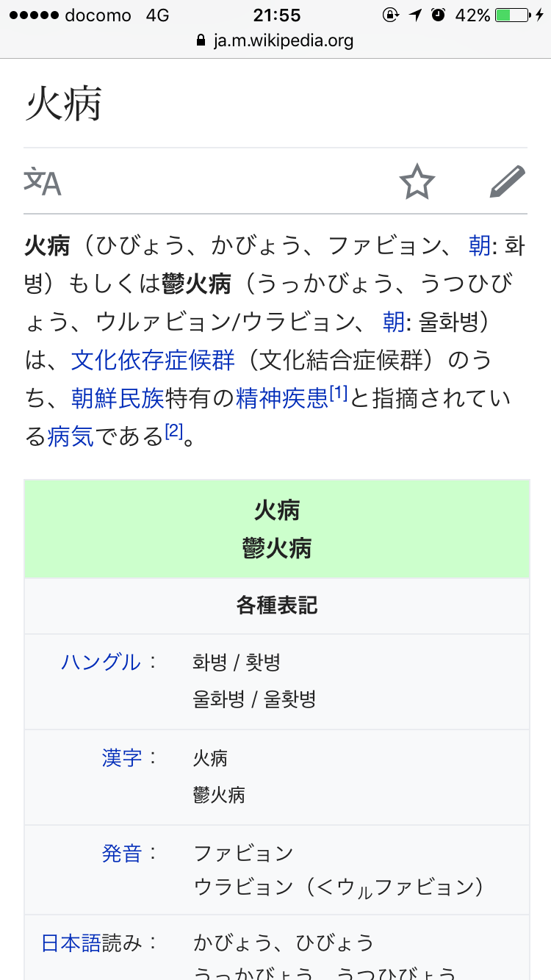551x980 pixels.
Task: Tap footnote reference [2]
Action: [x=173, y=431]
